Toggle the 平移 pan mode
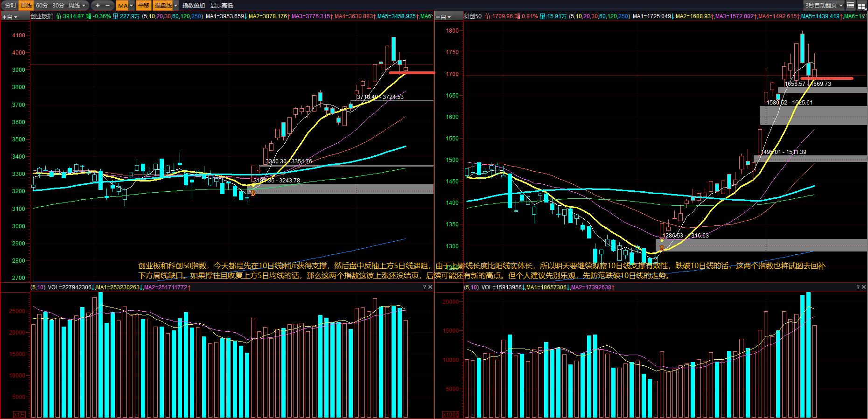 (144, 6)
